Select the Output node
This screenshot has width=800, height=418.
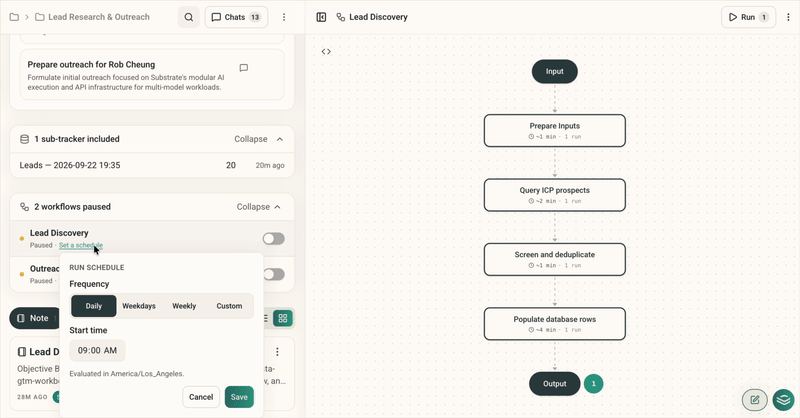click(555, 384)
